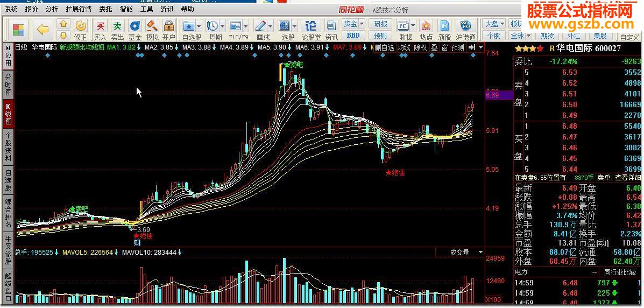
Task: Expand the 全球 dropdown arrow
Action: [x=528, y=36]
